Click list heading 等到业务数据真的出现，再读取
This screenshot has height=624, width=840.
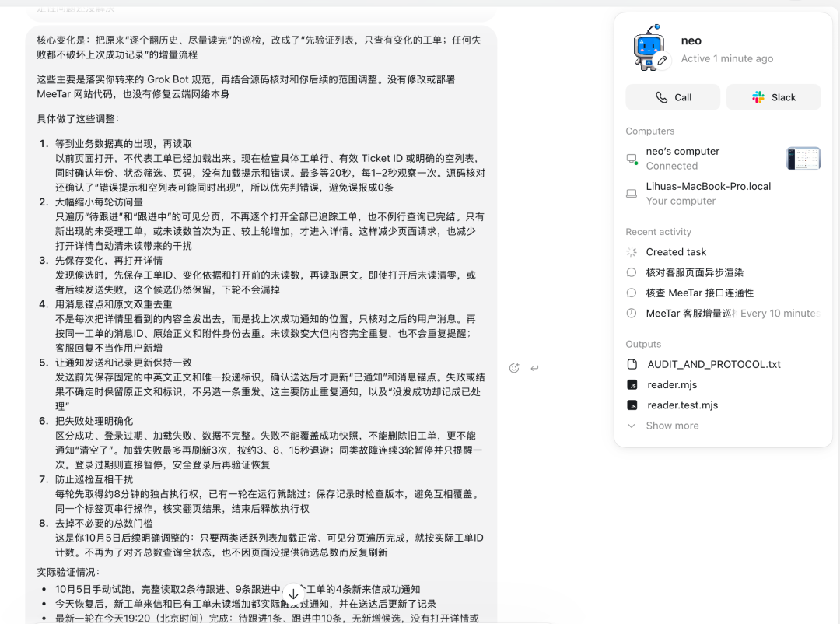pyautogui.click(x=124, y=144)
